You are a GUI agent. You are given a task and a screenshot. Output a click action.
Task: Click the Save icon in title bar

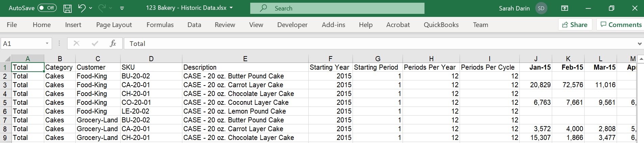click(x=68, y=8)
